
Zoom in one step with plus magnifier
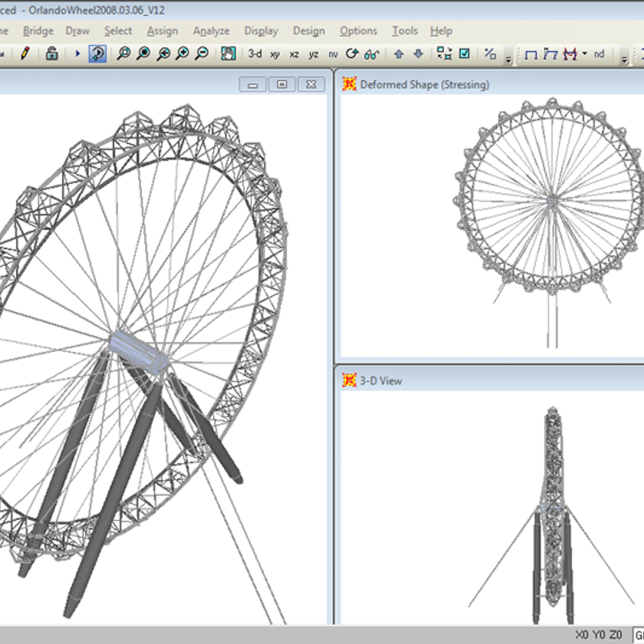(x=182, y=53)
